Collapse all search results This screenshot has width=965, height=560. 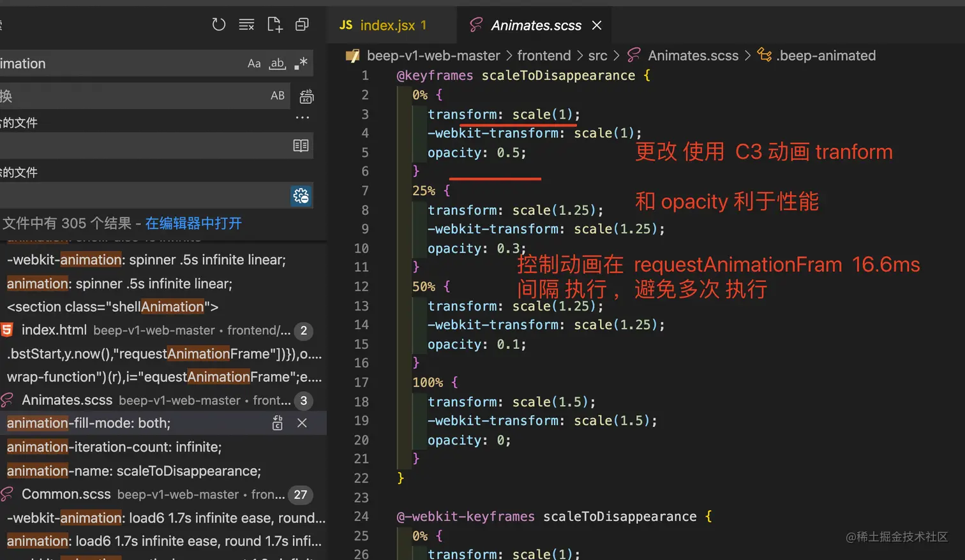[x=302, y=25]
